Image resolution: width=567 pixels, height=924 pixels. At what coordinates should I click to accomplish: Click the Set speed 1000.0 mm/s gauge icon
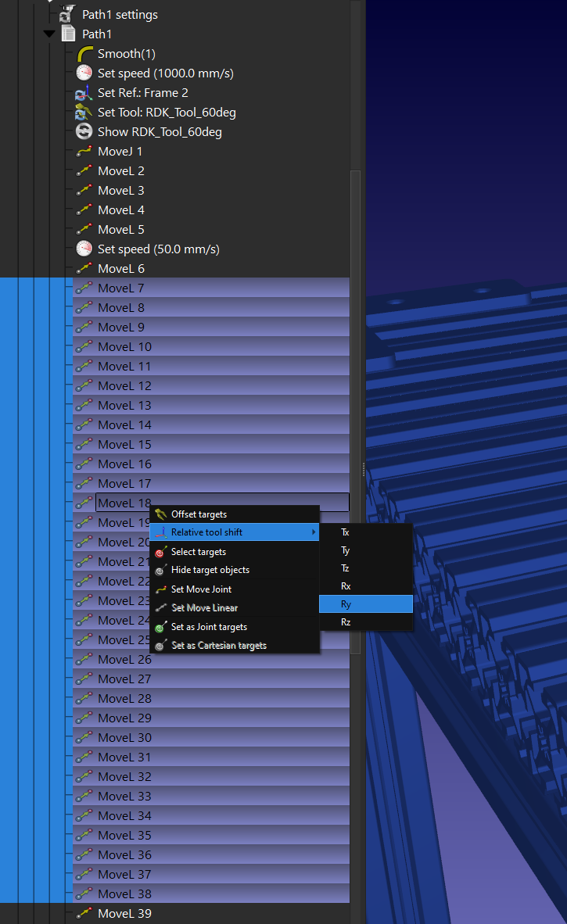(84, 73)
